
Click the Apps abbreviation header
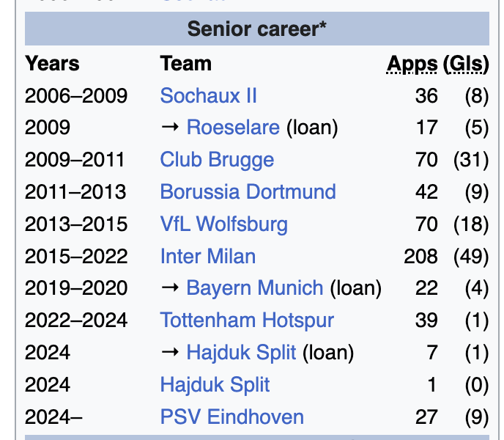[412, 64]
